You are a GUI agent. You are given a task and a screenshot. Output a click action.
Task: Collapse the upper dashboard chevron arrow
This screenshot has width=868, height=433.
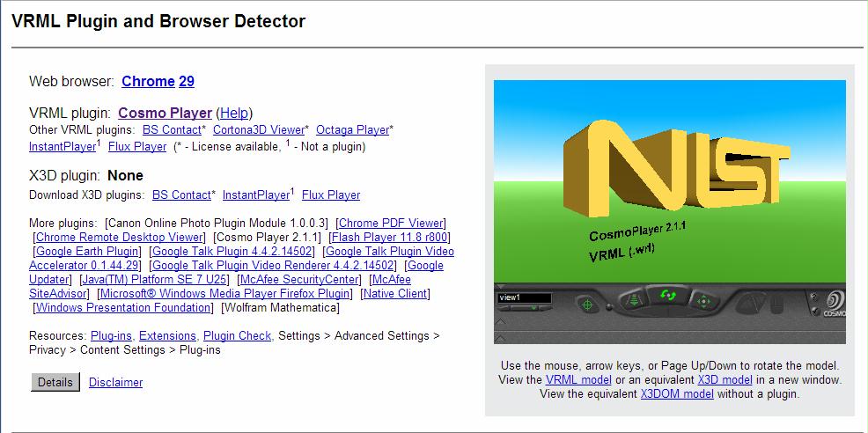[x=500, y=322]
